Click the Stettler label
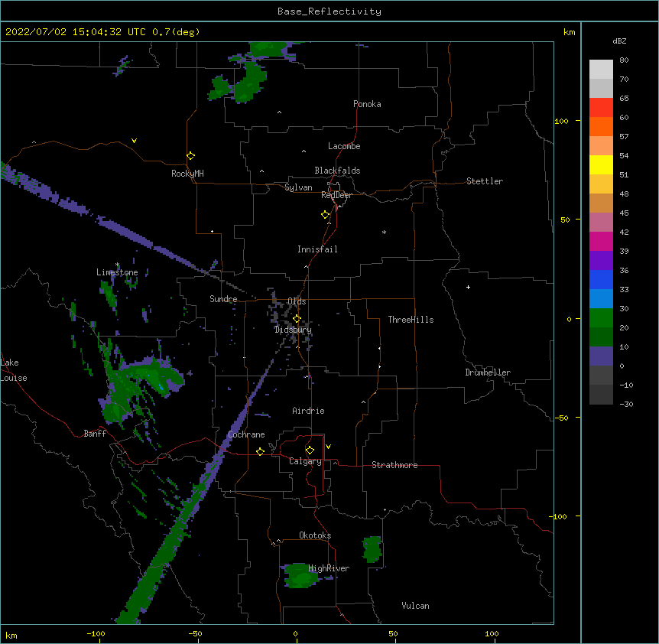The image size is (659, 644). (x=485, y=181)
